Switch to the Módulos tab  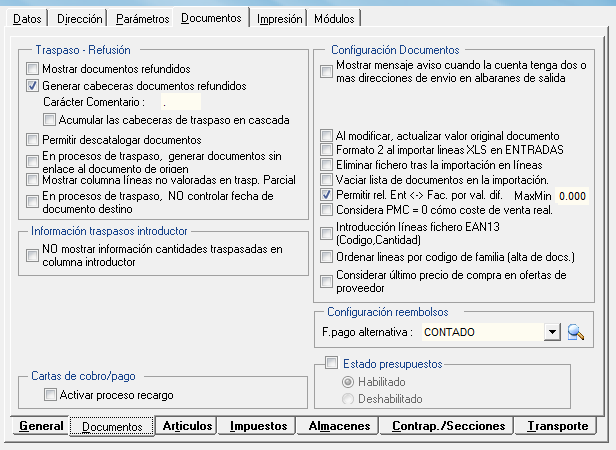tap(334, 18)
